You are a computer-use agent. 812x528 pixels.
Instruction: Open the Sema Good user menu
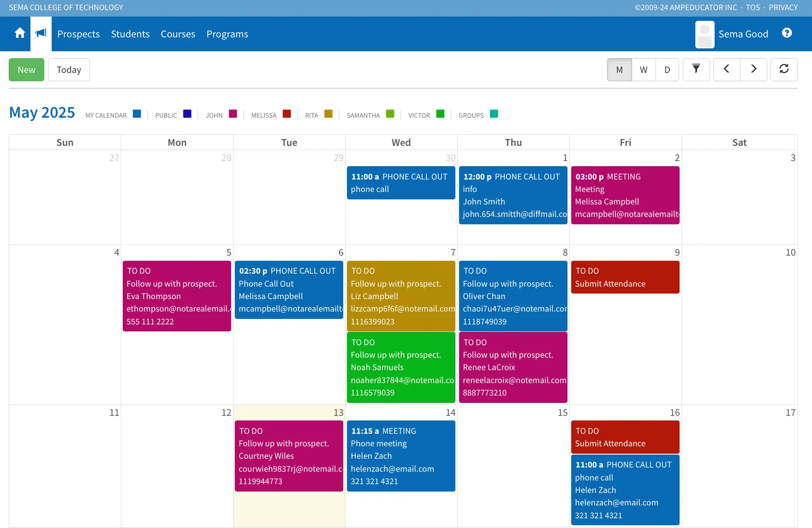point(743,34)
